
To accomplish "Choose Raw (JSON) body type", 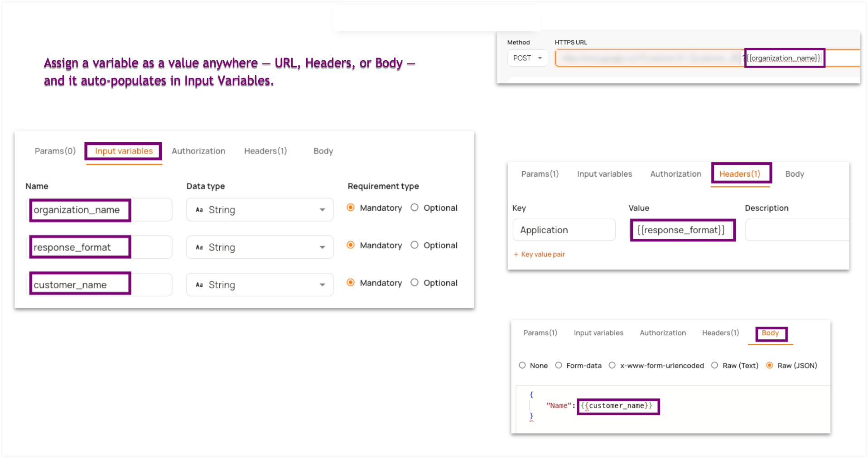I will tap(770, 365).
